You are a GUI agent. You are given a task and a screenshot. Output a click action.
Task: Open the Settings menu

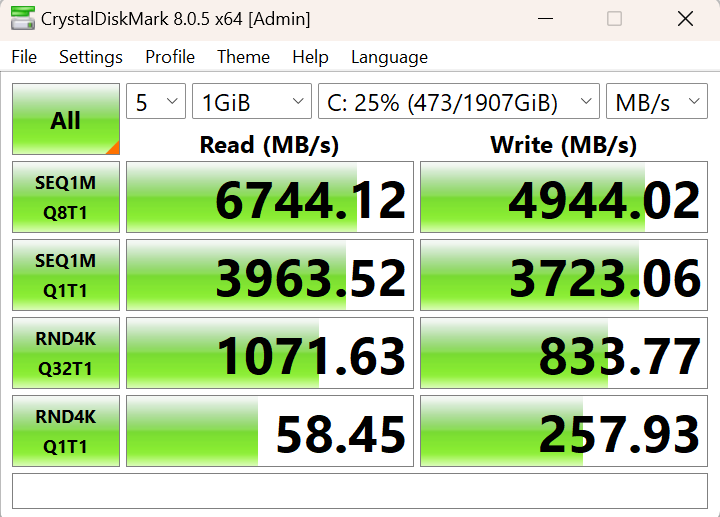(91, 57)
